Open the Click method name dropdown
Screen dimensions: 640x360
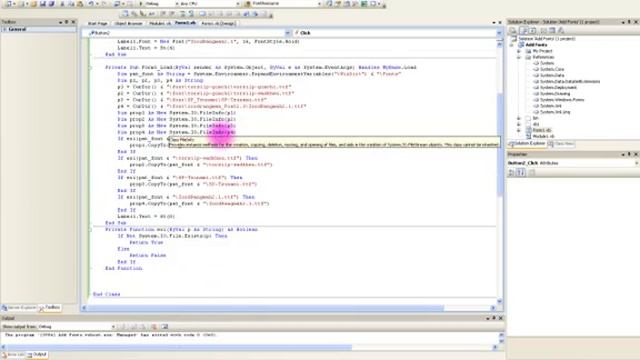[x=499, y=33]
